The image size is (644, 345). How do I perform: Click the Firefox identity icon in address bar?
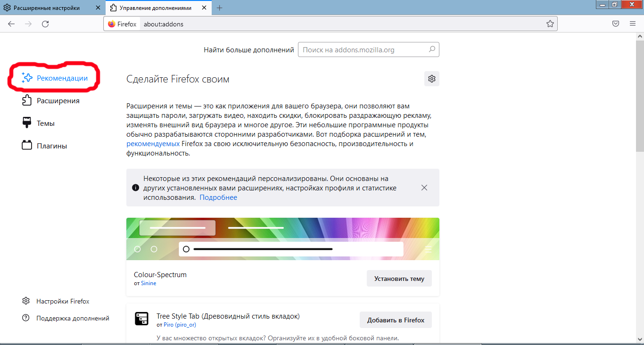[x=122, y=24]
